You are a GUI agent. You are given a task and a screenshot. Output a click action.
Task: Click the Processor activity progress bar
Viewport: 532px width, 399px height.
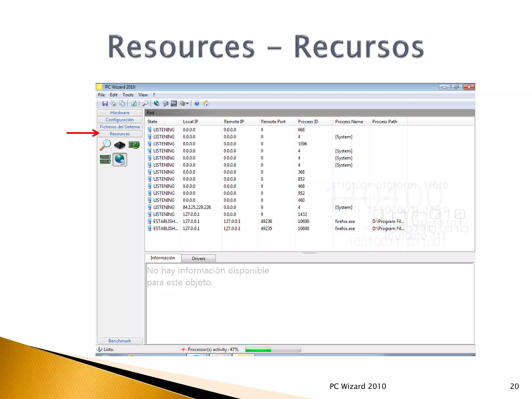[273, 349]
